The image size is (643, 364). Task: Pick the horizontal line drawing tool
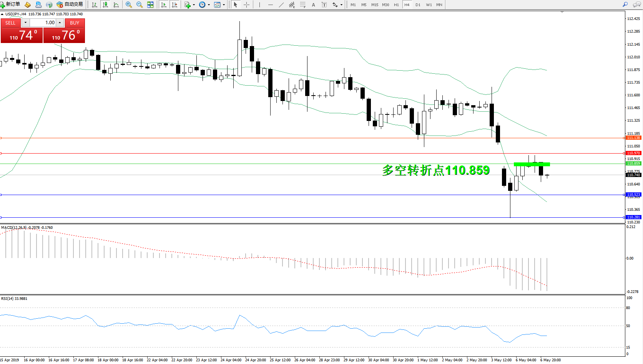tap(271, 5)
